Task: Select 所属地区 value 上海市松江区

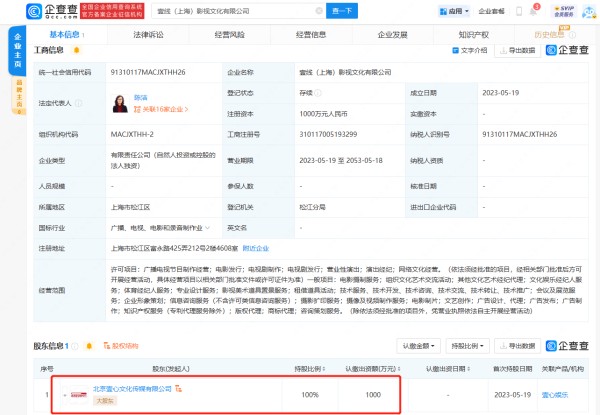Action: point(130,207)
